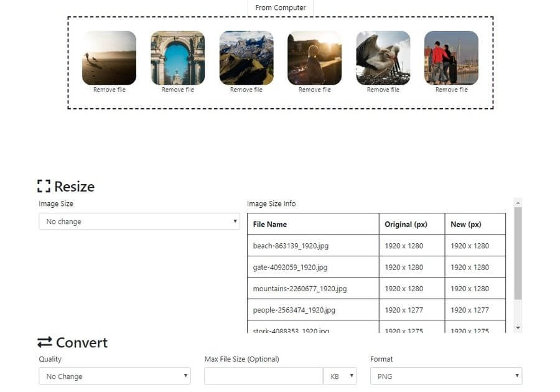Click the Convert heading text
The height and width of the screenshot is (392, 560).
(82, 342)
